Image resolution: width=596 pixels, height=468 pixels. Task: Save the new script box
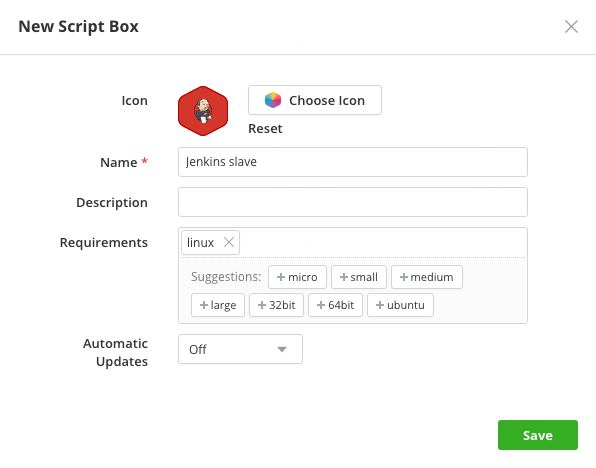click(x=538, y=435)
